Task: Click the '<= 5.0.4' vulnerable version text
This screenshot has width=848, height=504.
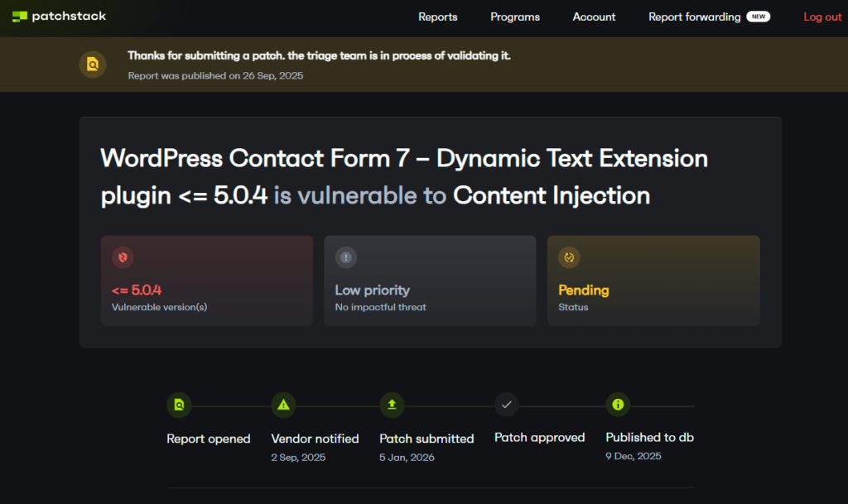Action: [x=137, y=290]
